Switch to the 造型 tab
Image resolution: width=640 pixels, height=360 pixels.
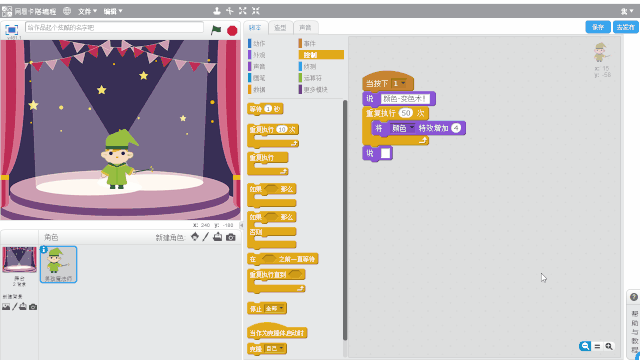[x=280, y=27]
